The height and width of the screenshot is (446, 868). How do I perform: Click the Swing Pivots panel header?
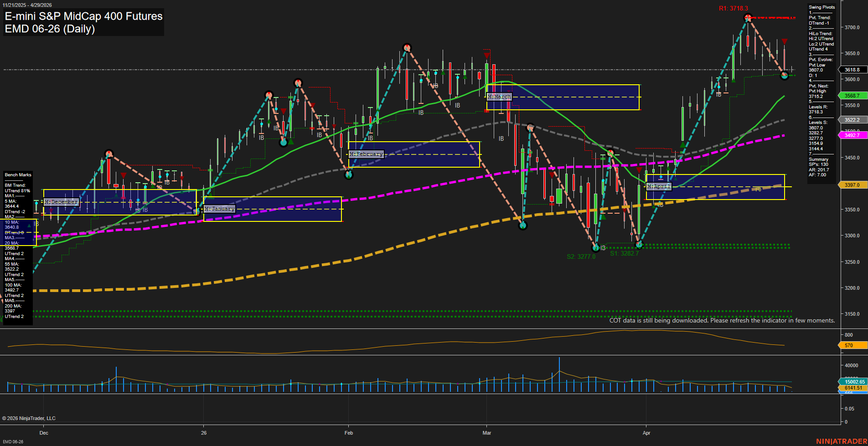821,7
